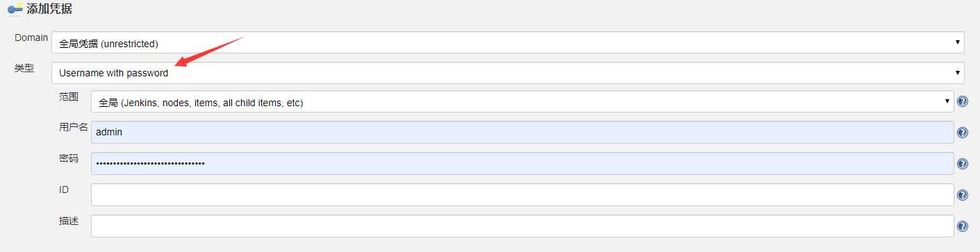Open help icon beside the 范围 dropdown
This screenshot has height=252, width=980.
963,101
